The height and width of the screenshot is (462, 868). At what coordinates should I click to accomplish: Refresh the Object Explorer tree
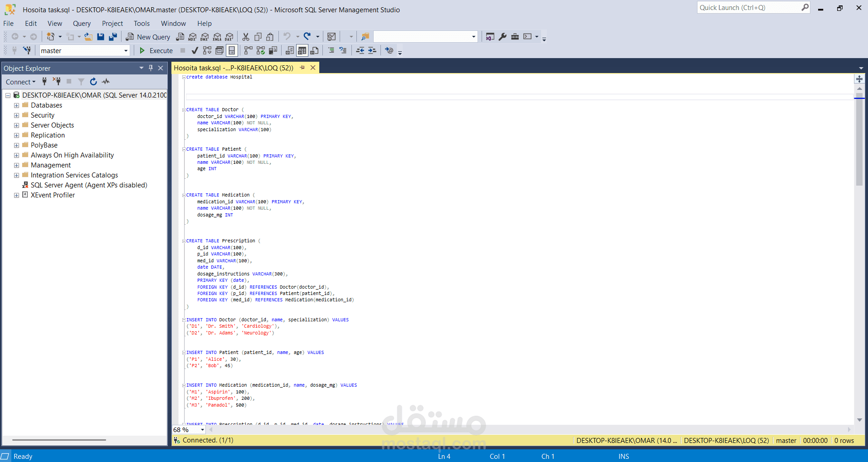(93, 82)
